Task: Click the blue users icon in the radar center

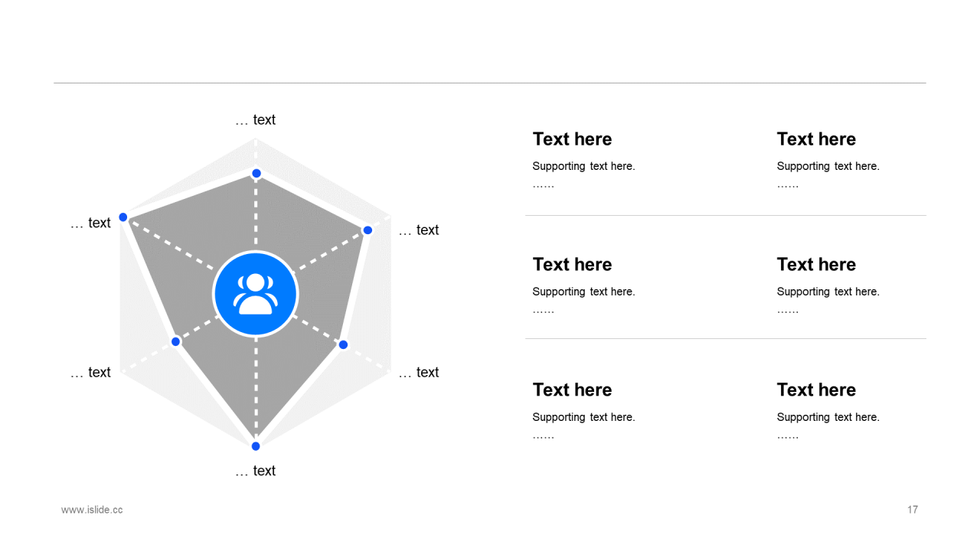Action: (x=256, y=294)
